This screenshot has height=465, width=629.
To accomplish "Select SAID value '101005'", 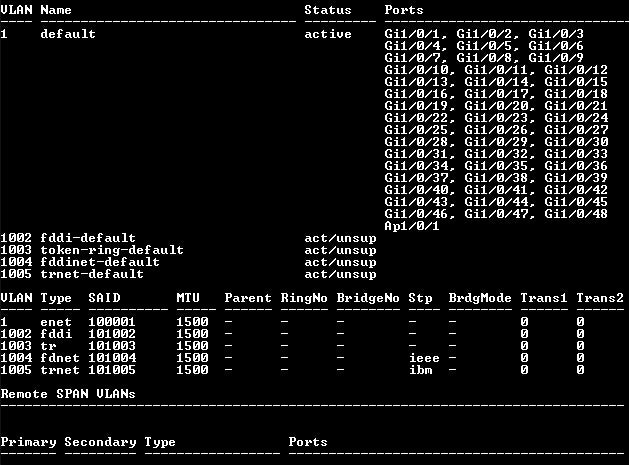I will tap(112, 370).
